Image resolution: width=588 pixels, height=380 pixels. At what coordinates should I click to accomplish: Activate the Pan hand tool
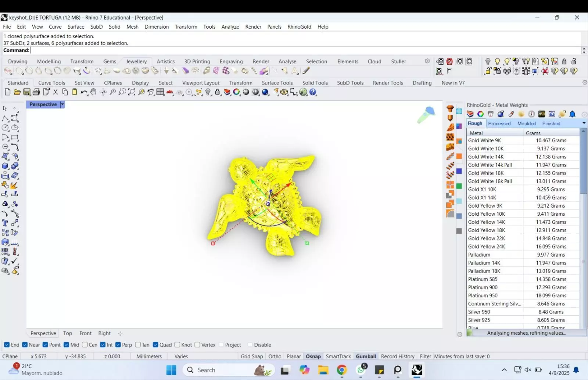coord(93,92)
